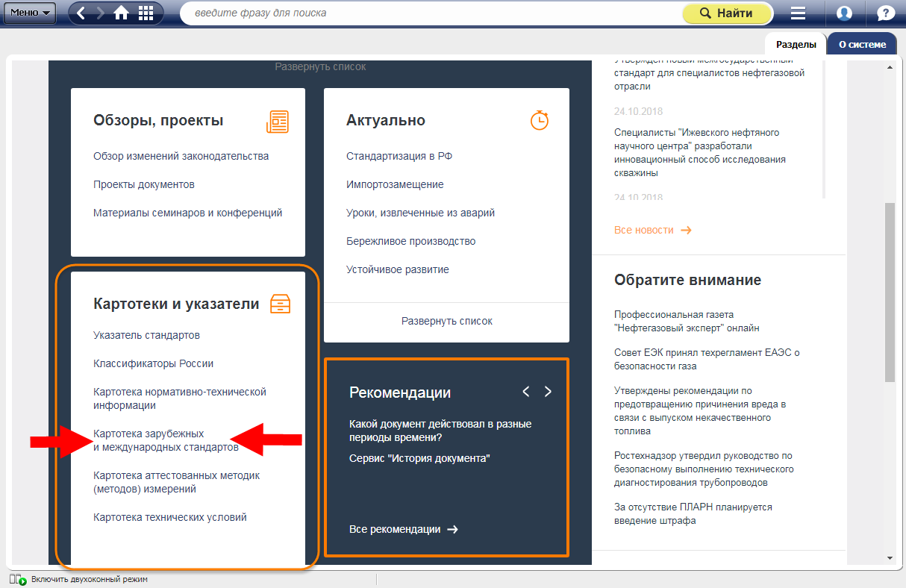Image resolution: width=906 pixels, height=588 pixels.
Task: Switch to the О системе tab
Action: tap(862, 44)
